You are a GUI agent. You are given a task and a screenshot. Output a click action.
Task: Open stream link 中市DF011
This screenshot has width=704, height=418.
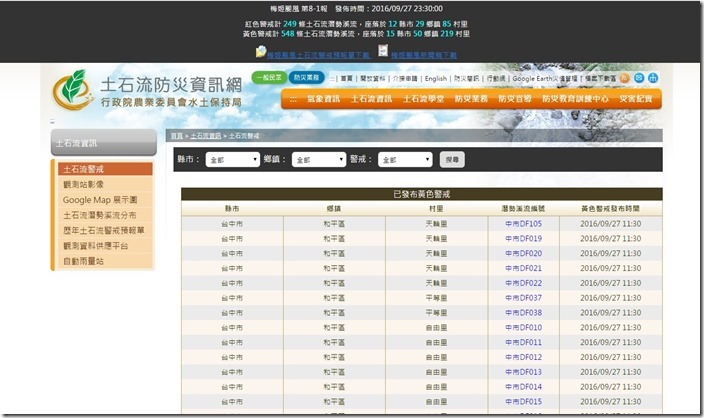coord(524,342)
